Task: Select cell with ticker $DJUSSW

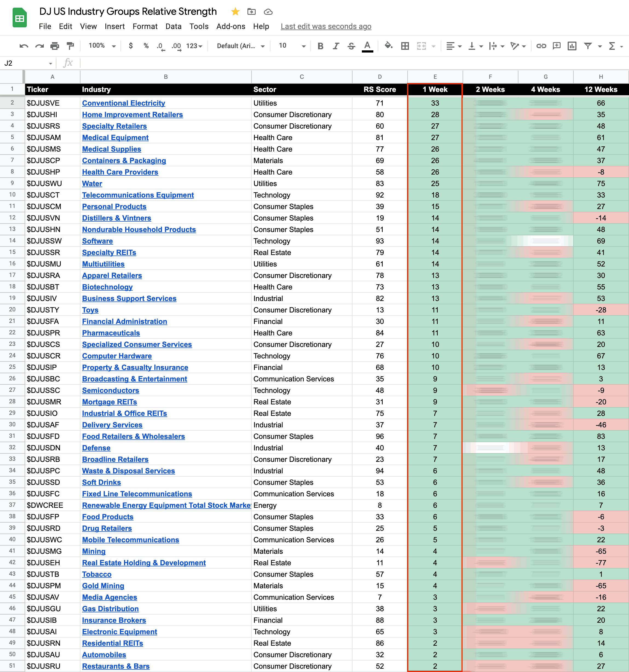Action: [53, 241]
